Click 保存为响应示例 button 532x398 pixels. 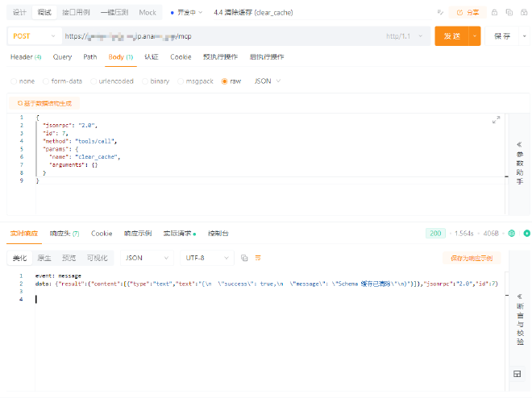(472, 258)
